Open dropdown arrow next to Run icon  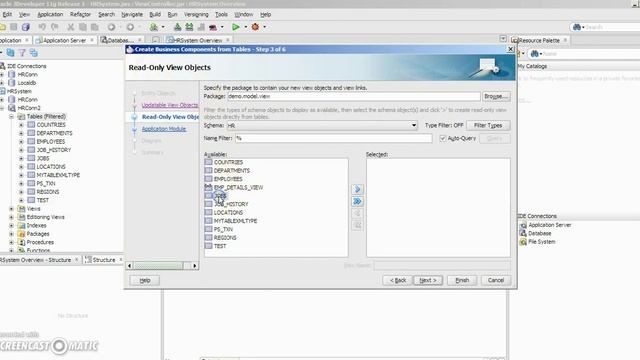click(x=245, y=27)
